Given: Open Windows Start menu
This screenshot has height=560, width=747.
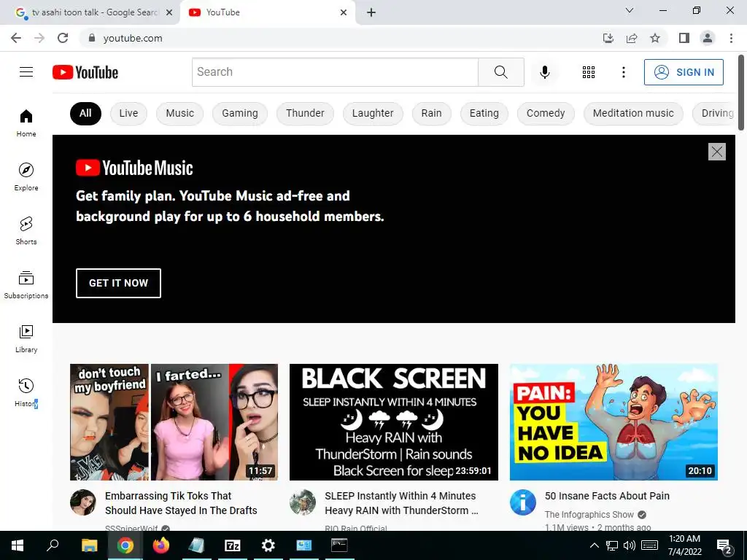Looking at the screenshot, I should click(18, 545).
